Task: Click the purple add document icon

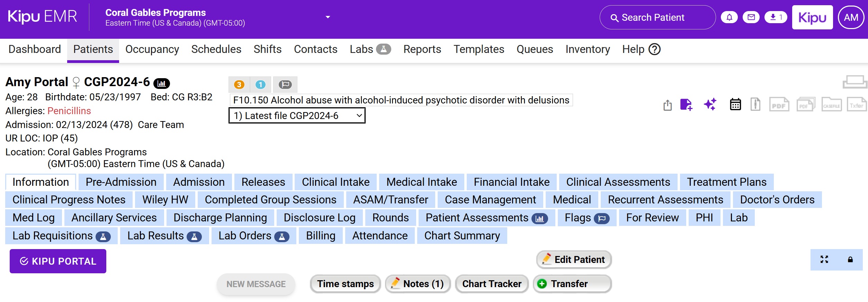Action: [x=686, y=105]
